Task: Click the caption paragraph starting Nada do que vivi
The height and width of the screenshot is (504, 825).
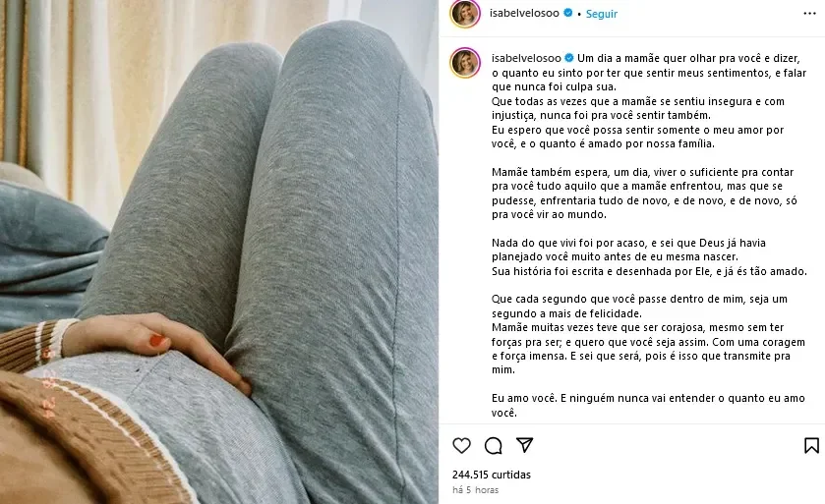Action: tap(649, 257)
